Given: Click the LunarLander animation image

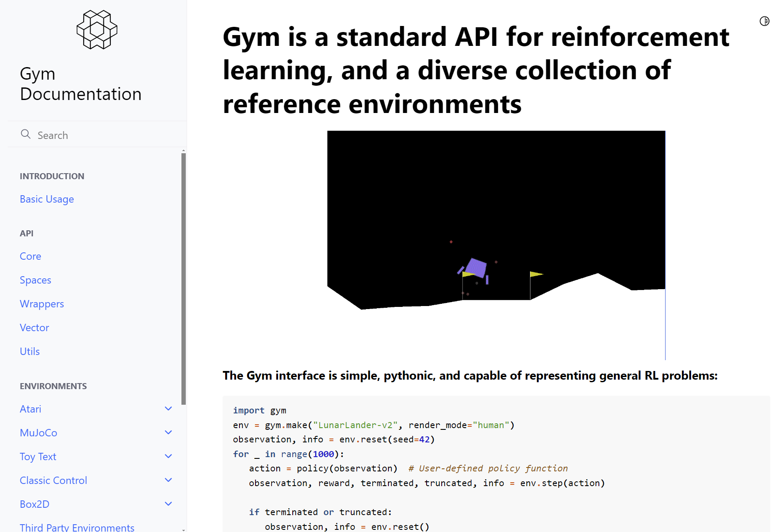Looking at the screenshot, I should click(x=496, y=245).
